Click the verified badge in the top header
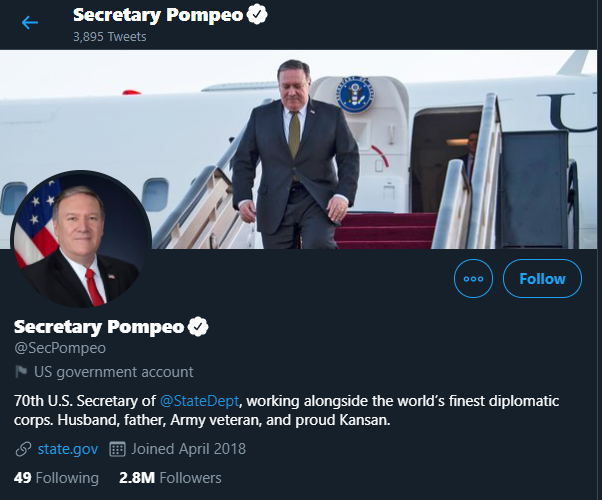602x500 pixels. click(x=257, y=16)
